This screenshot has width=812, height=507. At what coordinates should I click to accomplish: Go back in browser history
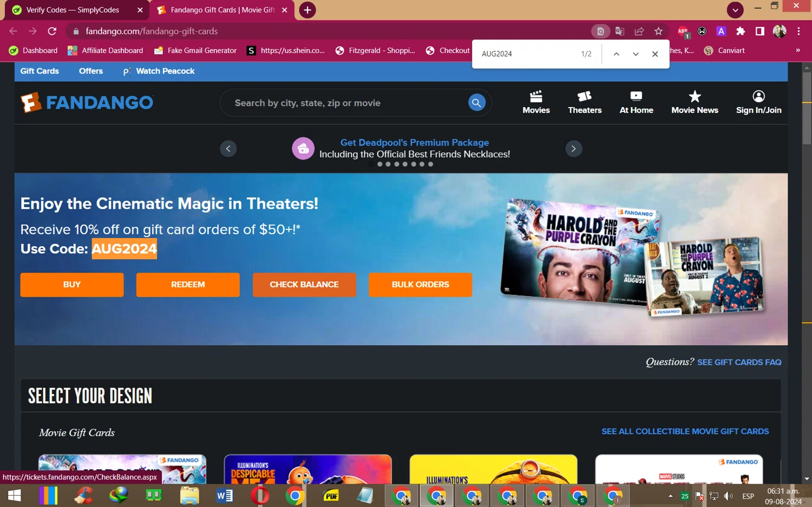coord(14,31)
